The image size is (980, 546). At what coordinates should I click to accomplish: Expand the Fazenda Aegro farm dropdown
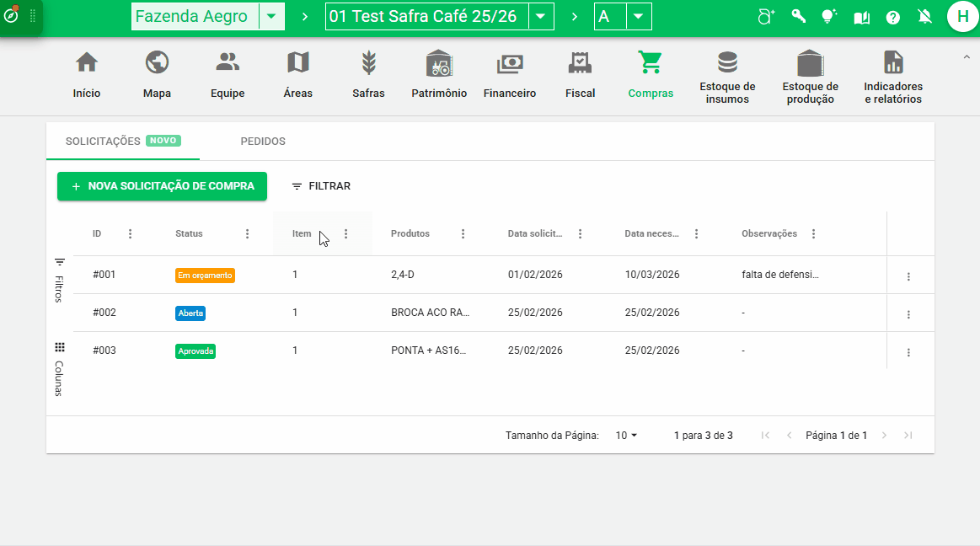click(270, 17)
